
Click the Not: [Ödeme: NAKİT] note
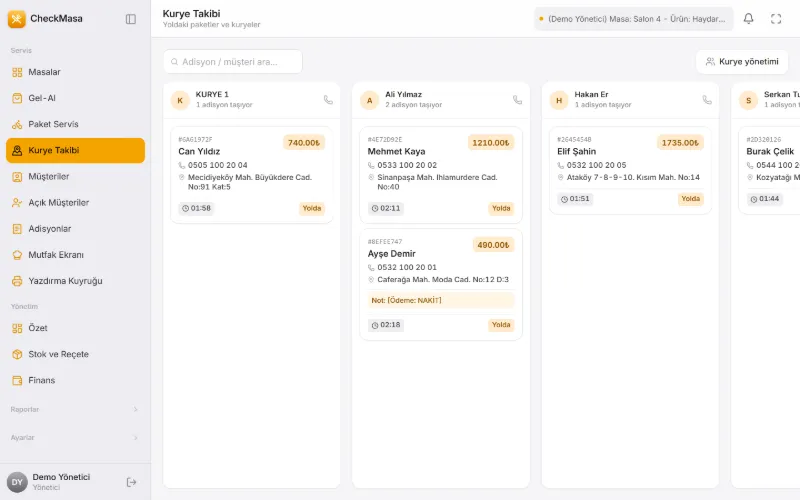(441, 301)
